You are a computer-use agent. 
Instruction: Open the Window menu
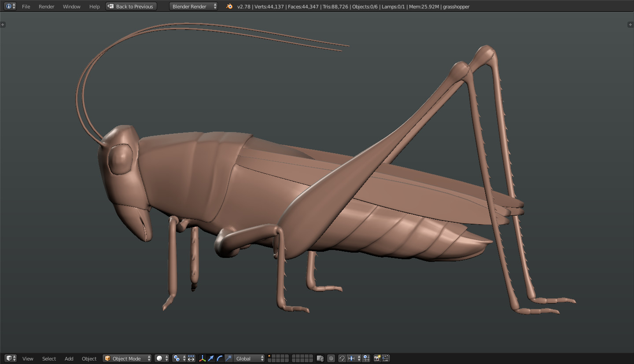(71, 7)
